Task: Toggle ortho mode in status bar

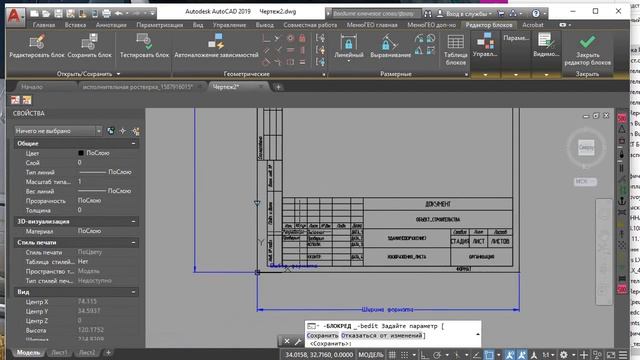Action: [424, 355]
